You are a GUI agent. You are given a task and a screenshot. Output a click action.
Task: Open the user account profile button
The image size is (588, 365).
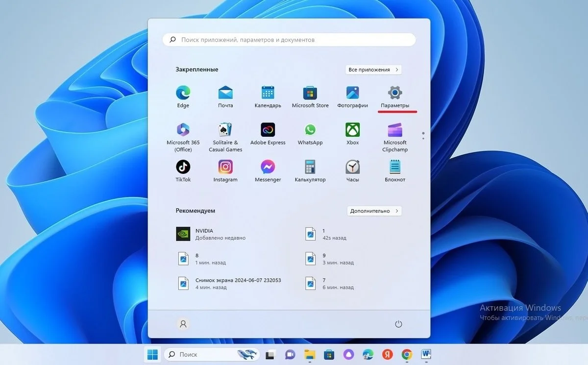[x=183, y=324]
